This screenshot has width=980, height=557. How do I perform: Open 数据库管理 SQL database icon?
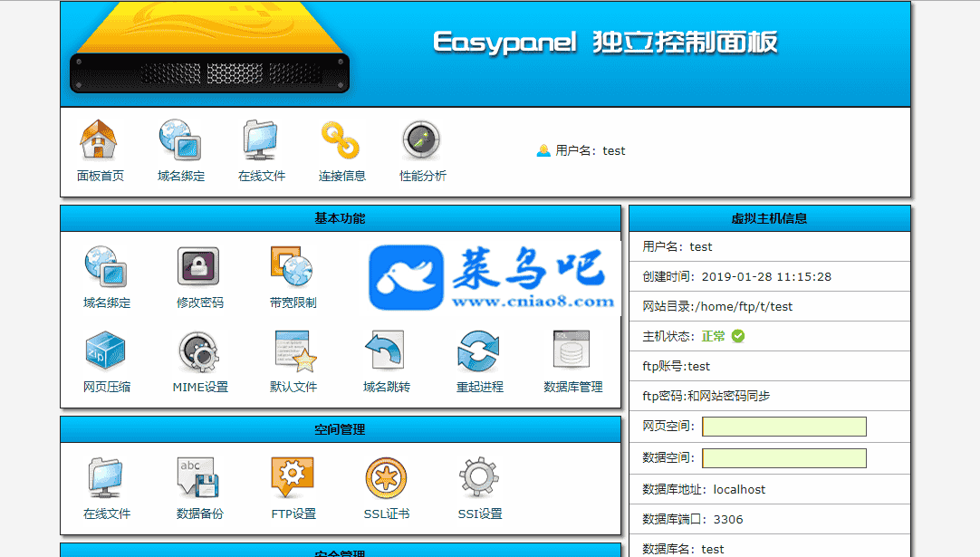(x=572, y=351)
